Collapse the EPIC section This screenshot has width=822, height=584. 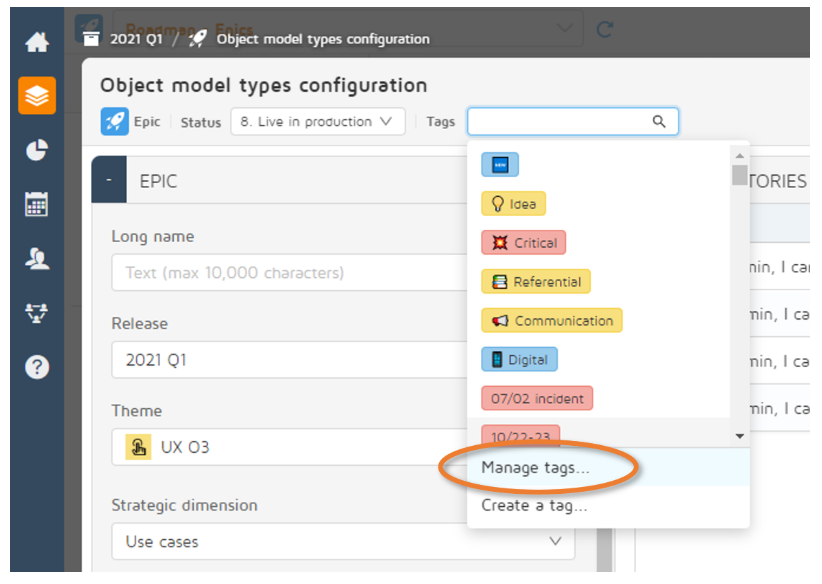coord(109,181)
